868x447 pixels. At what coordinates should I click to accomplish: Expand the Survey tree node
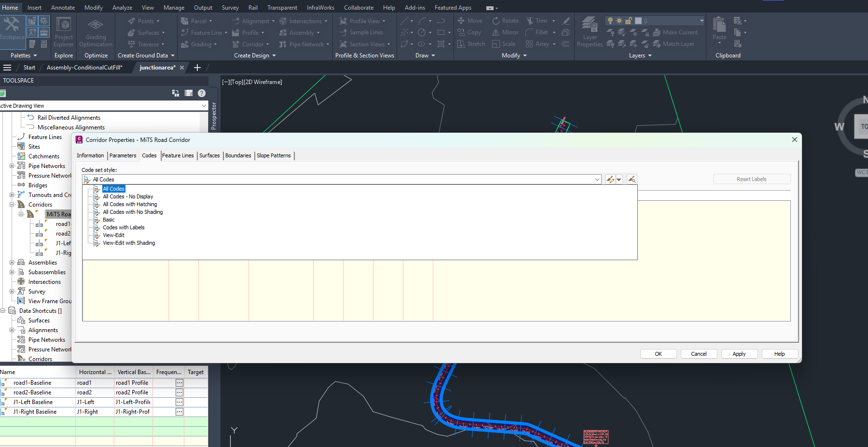12,292
